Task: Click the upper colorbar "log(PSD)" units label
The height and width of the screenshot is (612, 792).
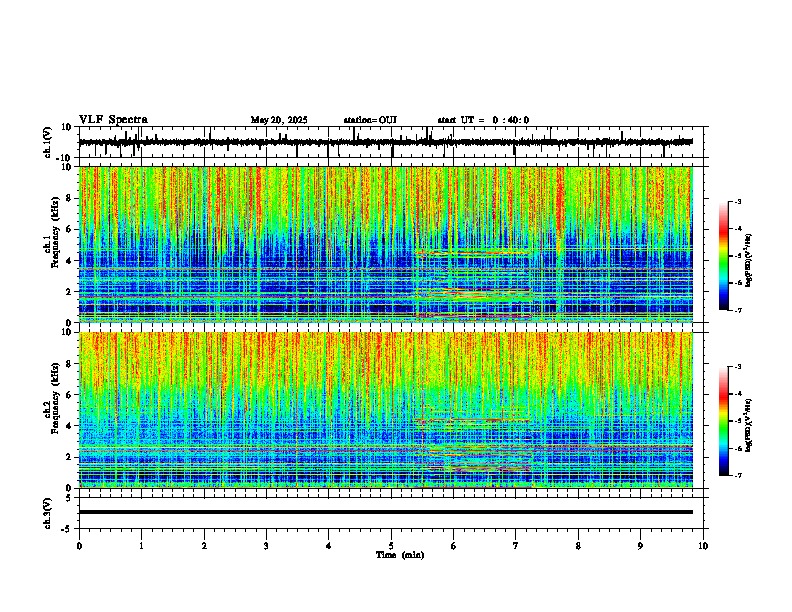Action: (749, 261)
